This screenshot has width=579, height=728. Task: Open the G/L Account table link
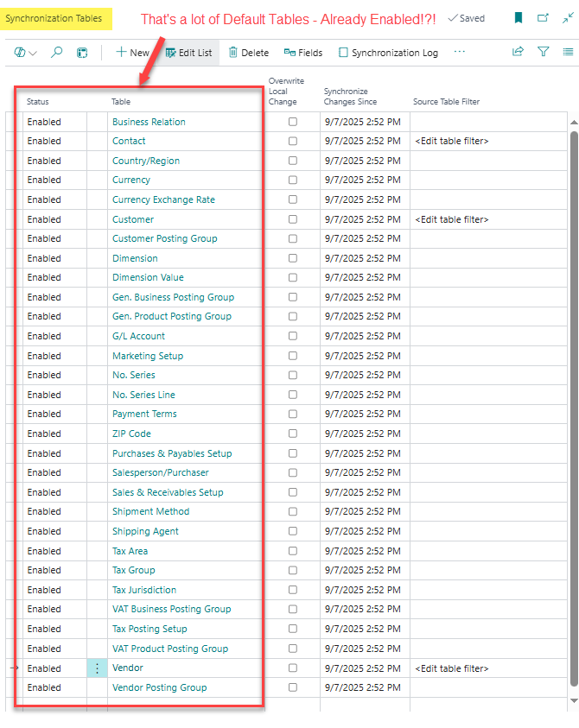[x=138, y=336]
